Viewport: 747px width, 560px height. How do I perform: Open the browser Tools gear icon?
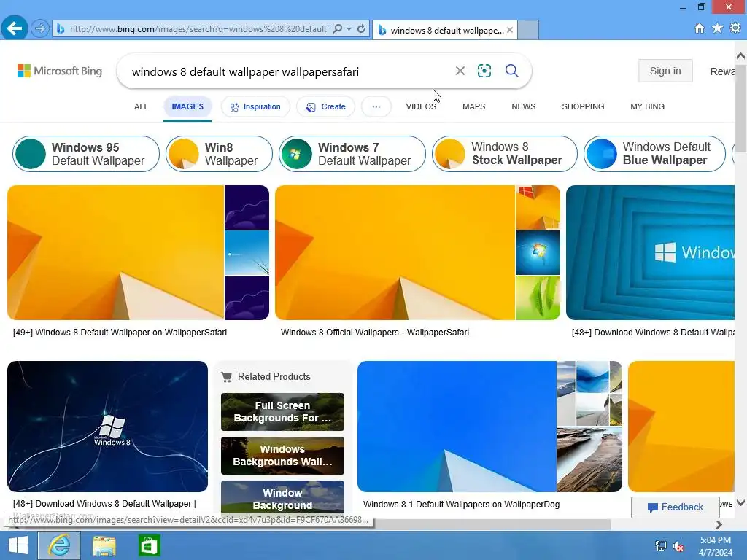tap(735, 28)
